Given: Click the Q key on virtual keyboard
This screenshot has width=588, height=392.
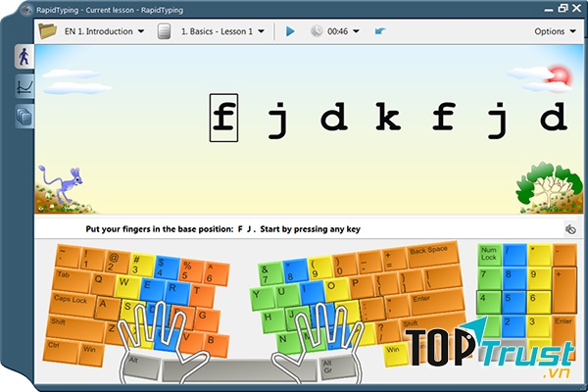Looking at the screenshot, I should click(x=102, y=283).
